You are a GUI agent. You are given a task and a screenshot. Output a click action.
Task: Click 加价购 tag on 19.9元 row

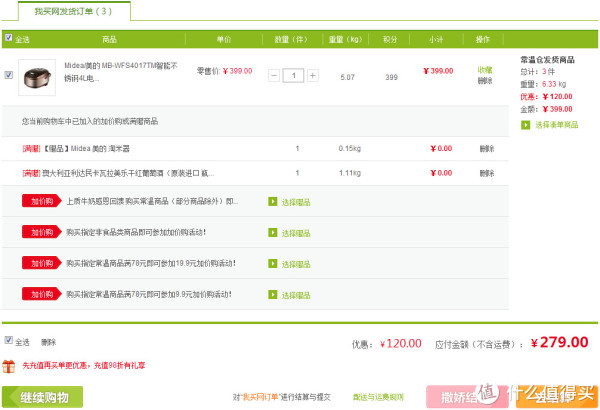pyautogui.click(x=42, y=263)
